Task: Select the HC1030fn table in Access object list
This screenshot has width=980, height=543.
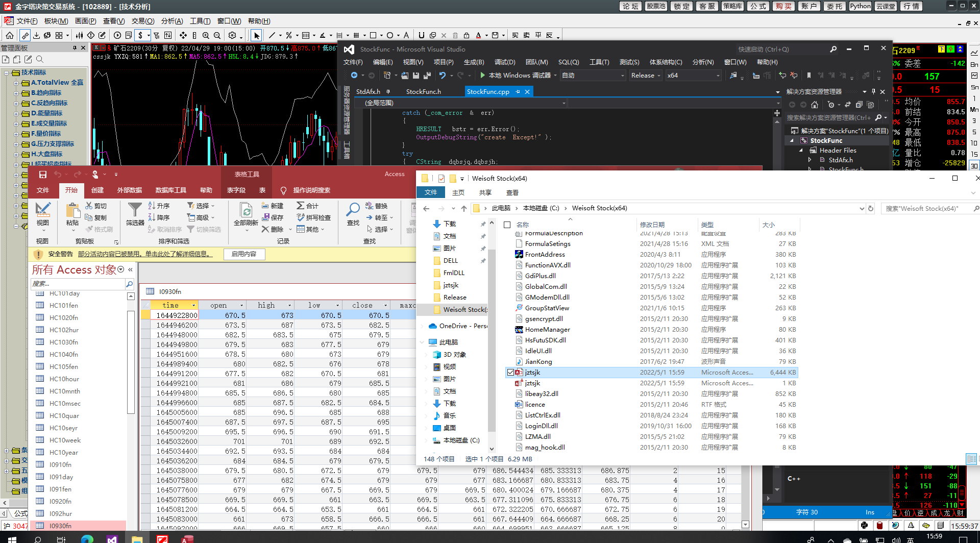Action: click(63, 342)
